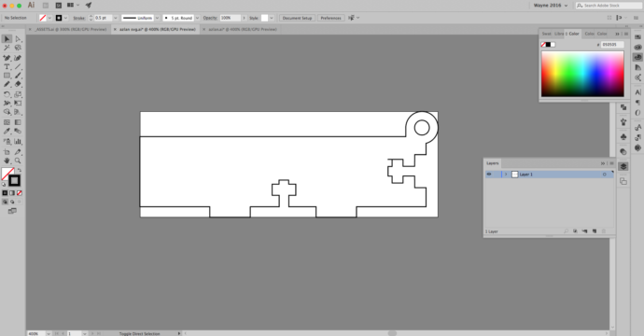Toggle Draw Normal drawing mode
644x336 pixels.
point(5,202)
